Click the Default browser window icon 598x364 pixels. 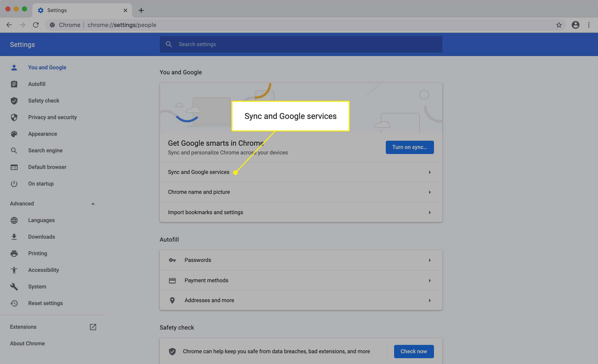14,167
